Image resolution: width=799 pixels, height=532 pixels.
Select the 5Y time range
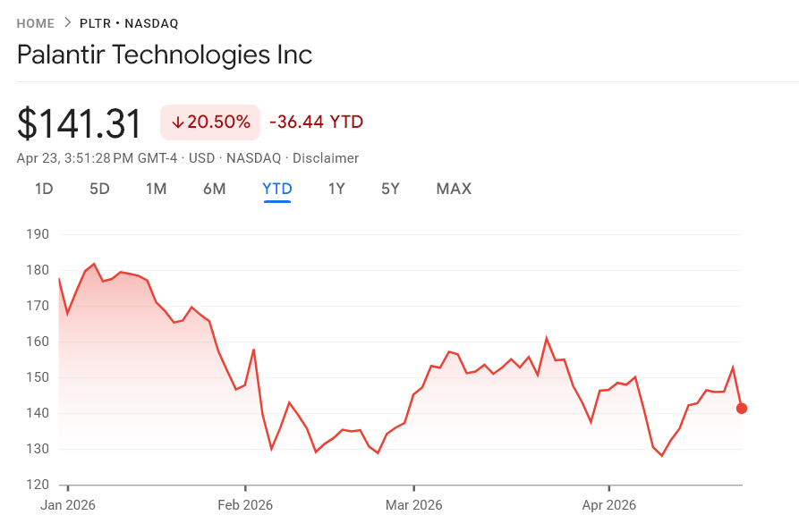click(x=390, y=189)
